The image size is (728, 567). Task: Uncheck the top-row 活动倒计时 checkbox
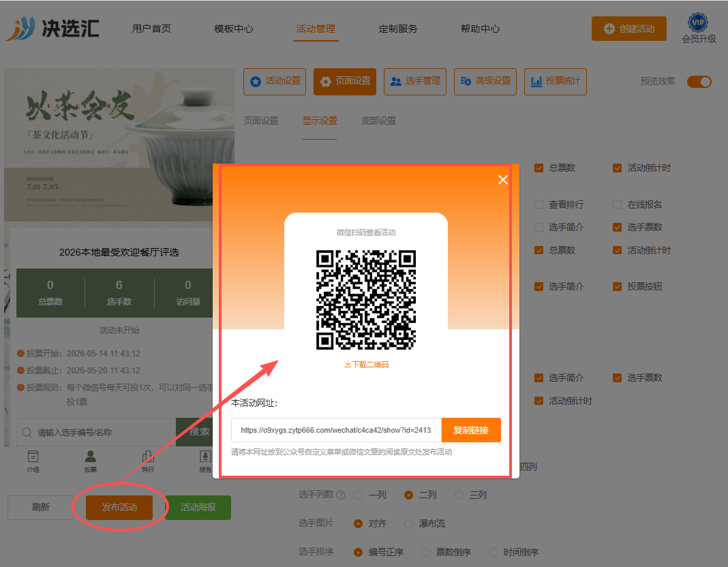(617, 168)
